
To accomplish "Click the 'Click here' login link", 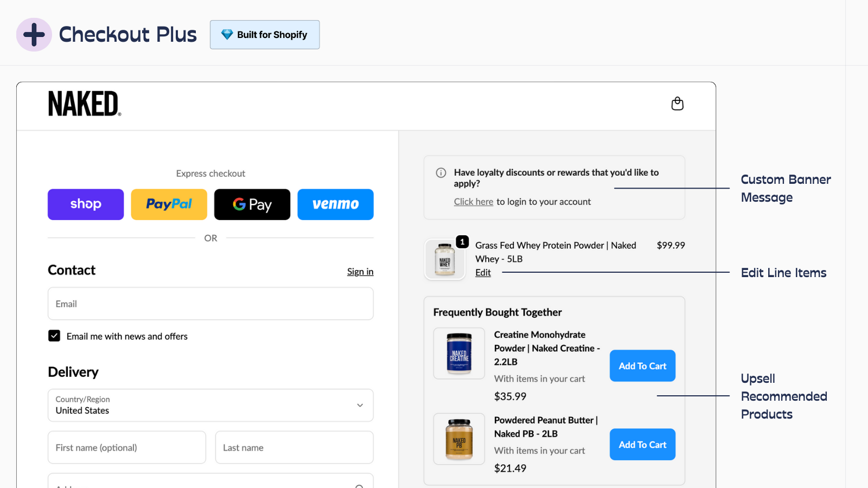I will click(x=474, y=202).
